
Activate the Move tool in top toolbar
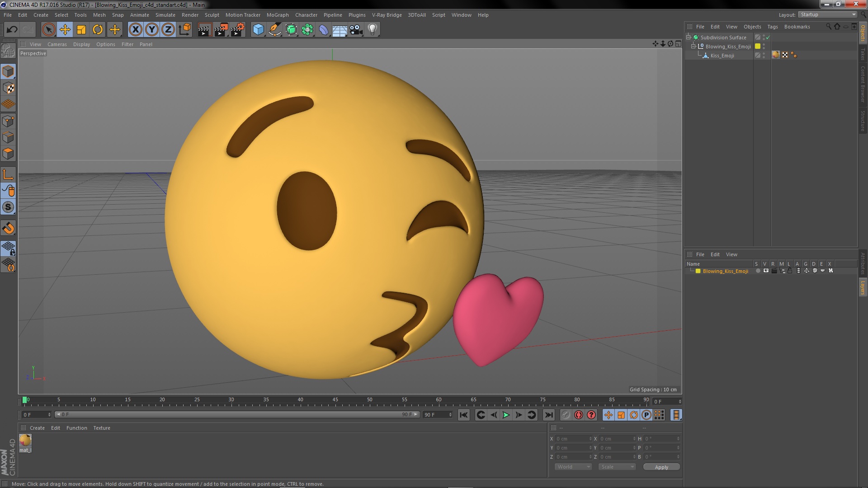(x=65, y=30)
